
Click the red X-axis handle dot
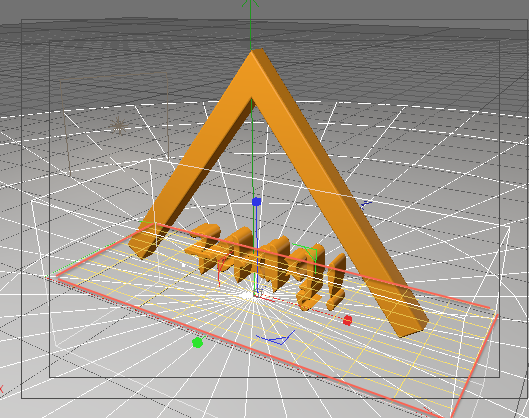point(347,320)
